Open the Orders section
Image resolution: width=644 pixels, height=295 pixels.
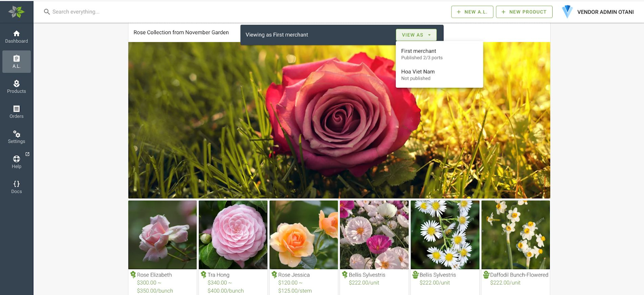click(x=17, y=111)
